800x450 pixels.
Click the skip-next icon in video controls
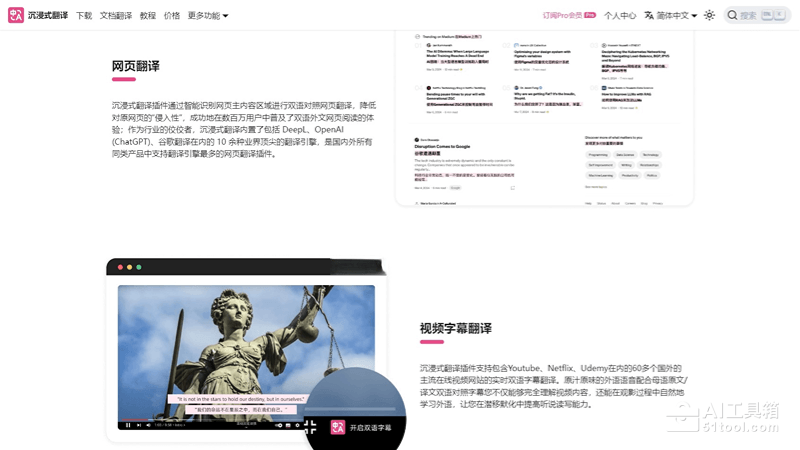point(139,426)
